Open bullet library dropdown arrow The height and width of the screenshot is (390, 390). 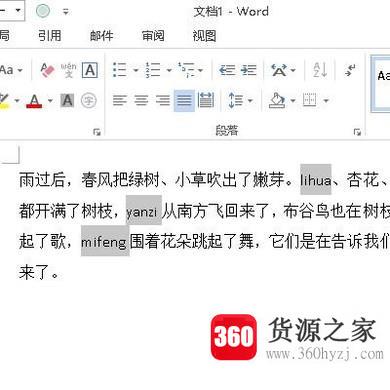pos(136,70)
